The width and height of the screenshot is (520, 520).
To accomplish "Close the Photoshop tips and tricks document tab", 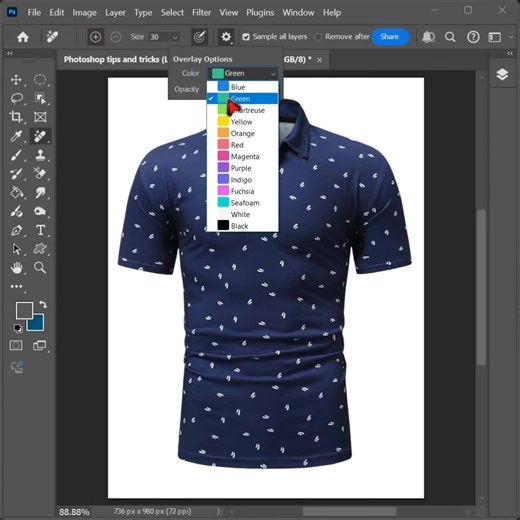I will 319,60.
